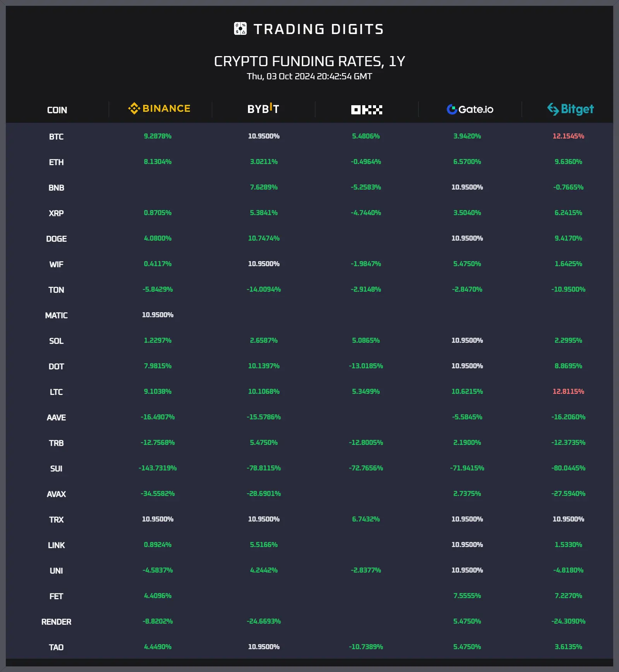This screenshot has height=672, width=619.
Task: Click the red 12.1545% Bitget BTC rate
Action: pos(568,136)
